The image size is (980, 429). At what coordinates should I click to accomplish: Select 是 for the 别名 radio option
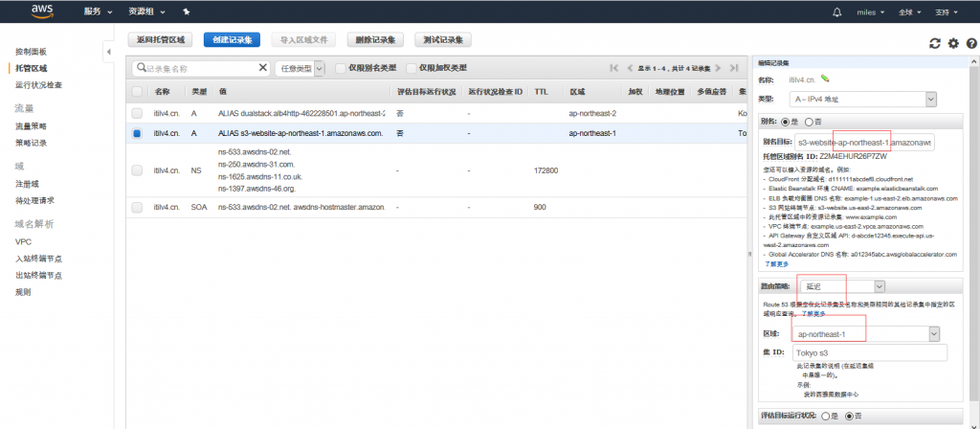point(786,122)
